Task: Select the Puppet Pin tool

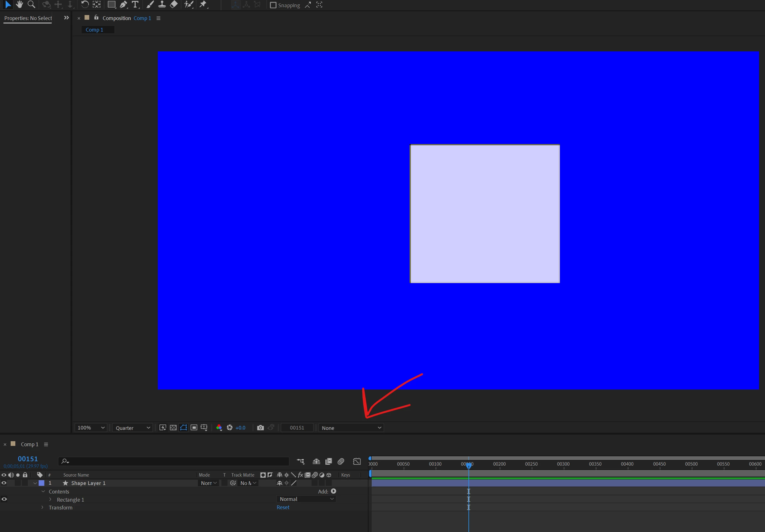Action: click(x=203, y=5)
